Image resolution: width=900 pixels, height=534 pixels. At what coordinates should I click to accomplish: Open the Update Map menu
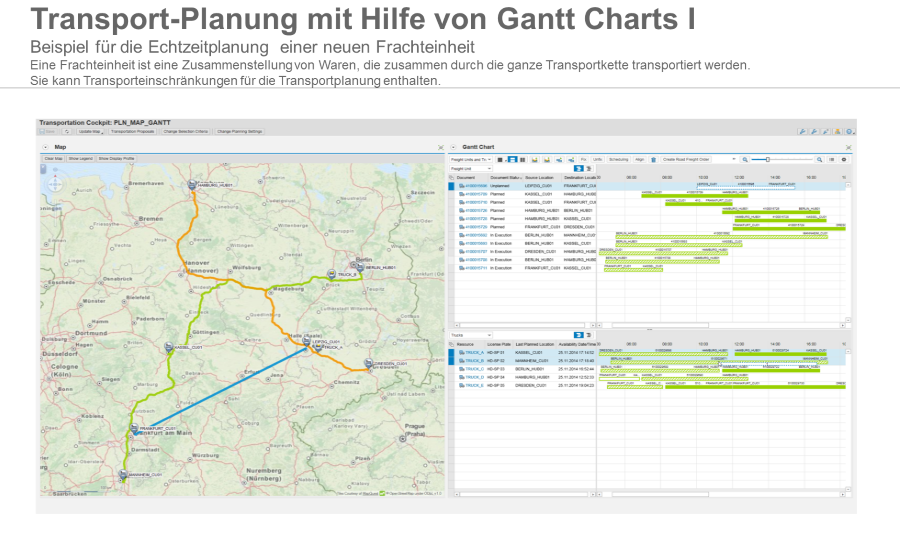(91, 131)
